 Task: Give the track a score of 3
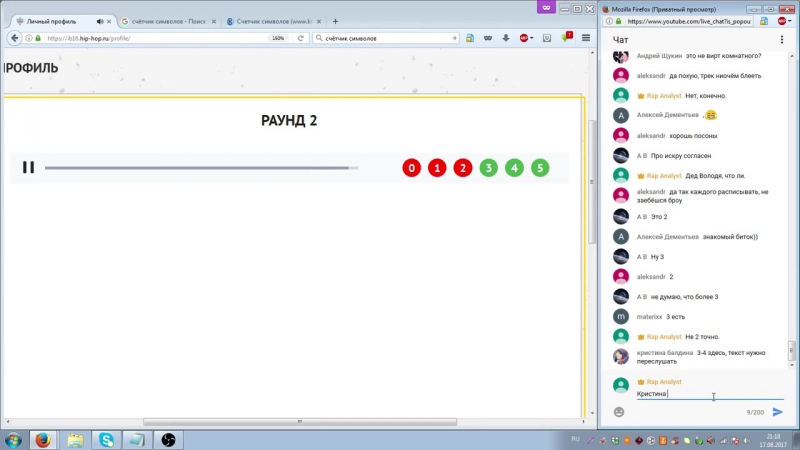point(488,168)
